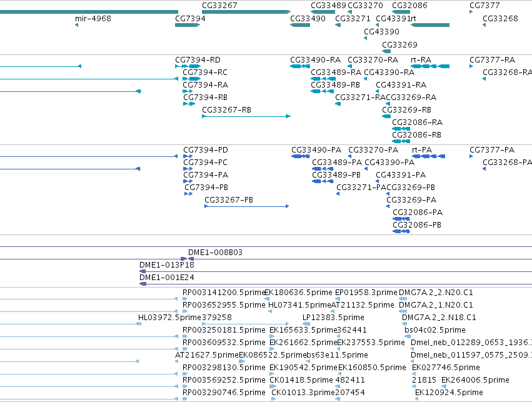Screen dimensions: 532x402
Task: Click EST HL03972.5prime
Action: [x=169, y=318]
